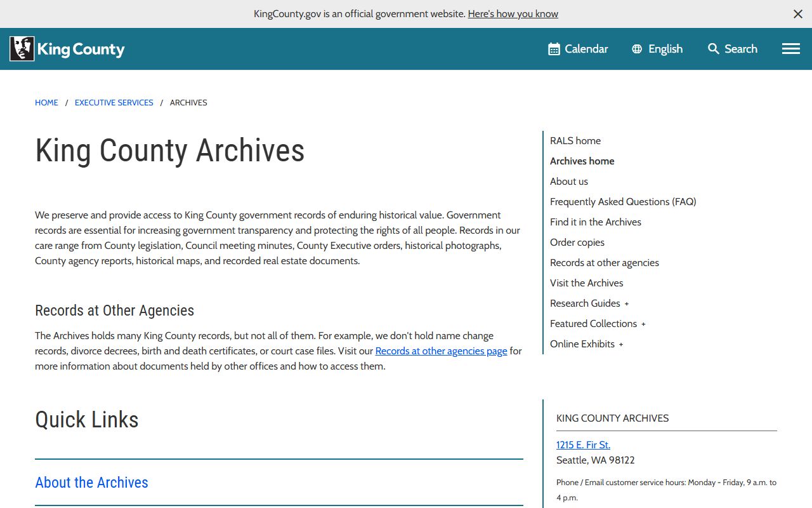Click ARCHIVES breadcrumb text
The image size is (812, 508).
tap(188, 102)
